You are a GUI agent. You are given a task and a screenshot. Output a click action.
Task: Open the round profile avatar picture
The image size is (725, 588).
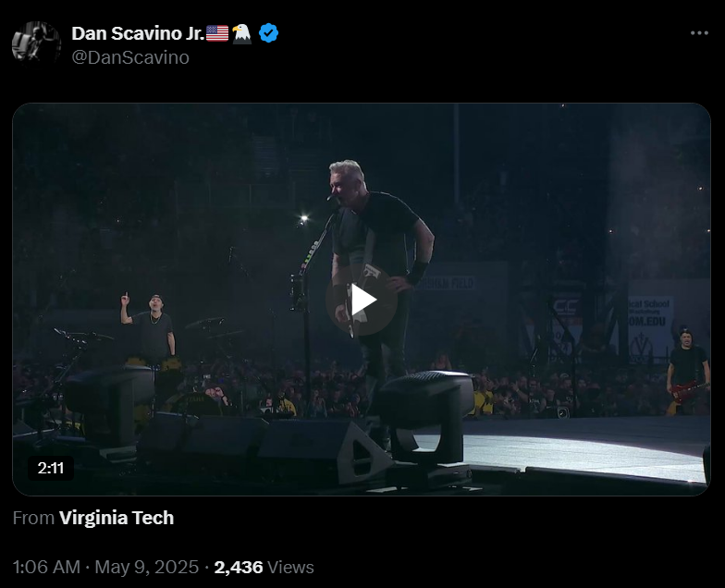(36, 43)
